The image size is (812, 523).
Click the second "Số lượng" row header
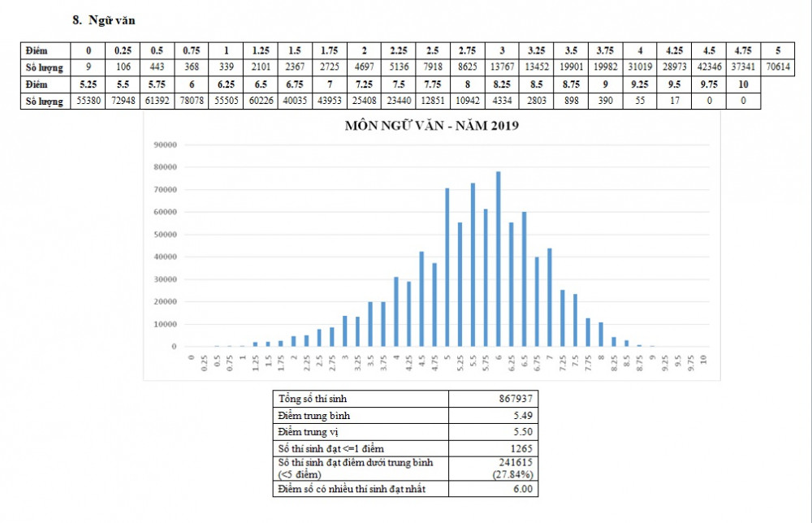pyautogui.click(x=42, y=102)
